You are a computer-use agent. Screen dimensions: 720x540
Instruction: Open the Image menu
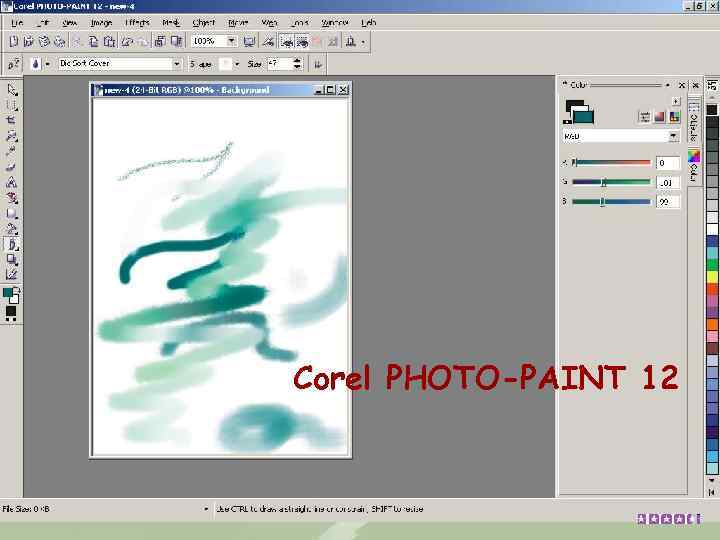[x=101, y=22]
